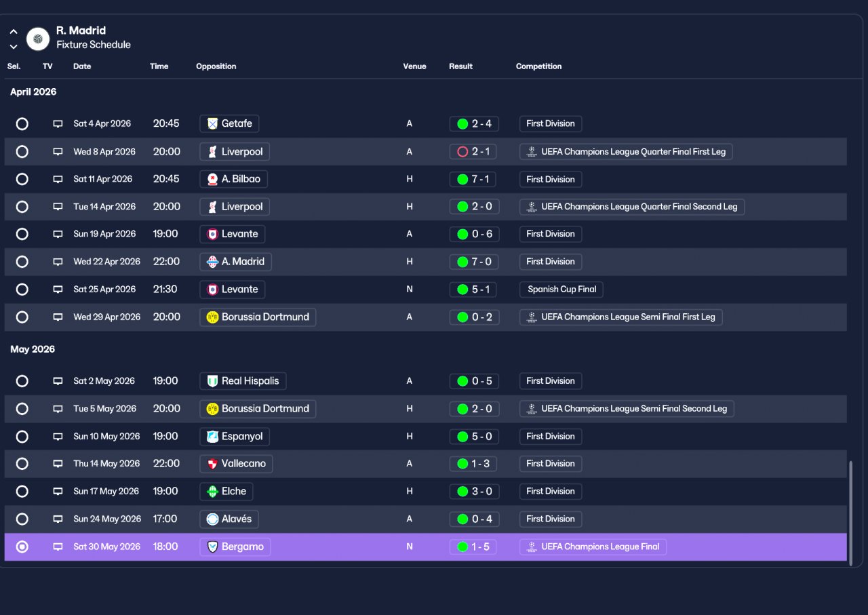The width and height of the screenshot is (868, 615).
Task: Sort by the Opposition column header
Action: pyautogui.click(x=216, y=66)
